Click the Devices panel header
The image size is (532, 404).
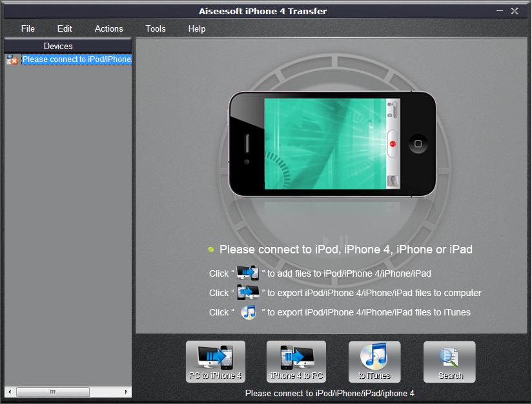point(68,46)
